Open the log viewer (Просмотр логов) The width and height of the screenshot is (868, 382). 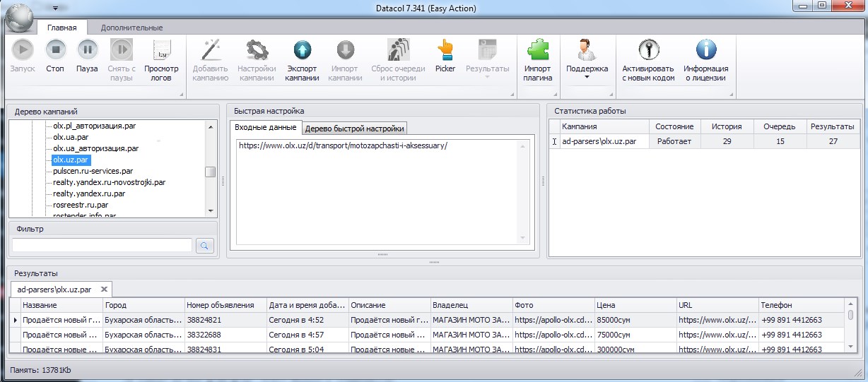(161, 51)
